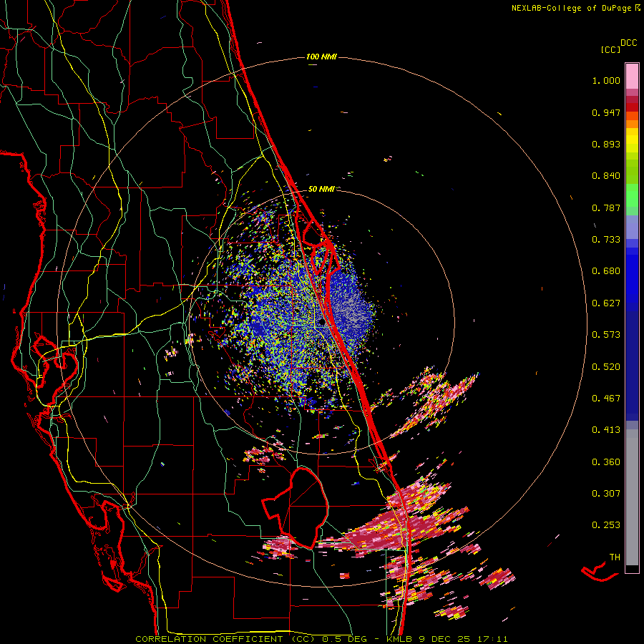Screen dimensions: 644x644
Task: Click the Lake Okeechobee outline
Action: click(x=296, y=508)
